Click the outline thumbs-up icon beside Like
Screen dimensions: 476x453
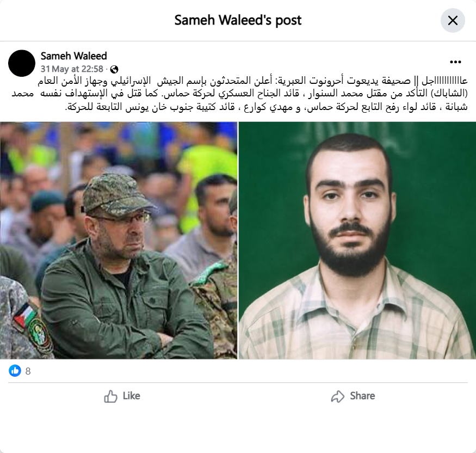click(x=110, y=396)
